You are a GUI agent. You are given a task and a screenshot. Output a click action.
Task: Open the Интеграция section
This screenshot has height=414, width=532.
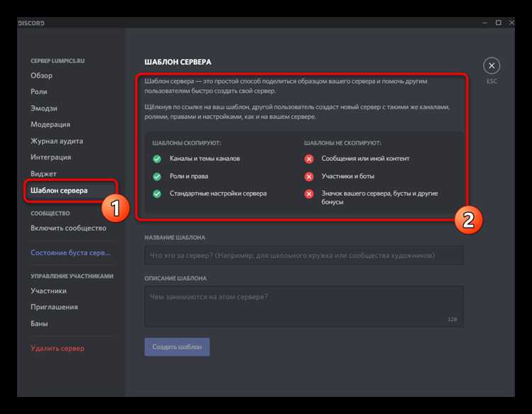pyautogui.click(x=51, y=157)
